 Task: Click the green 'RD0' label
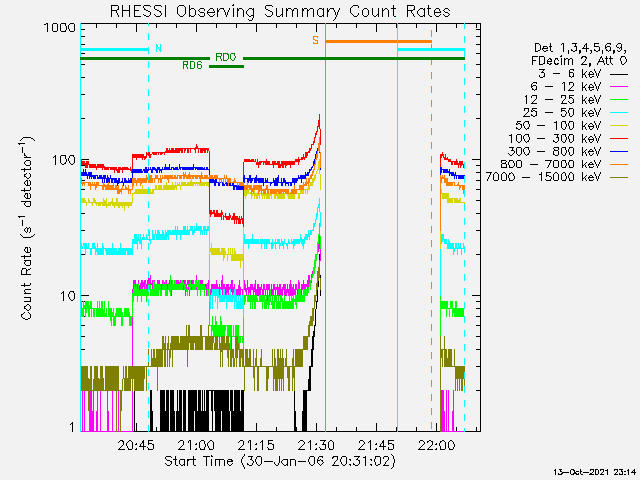pos(226,57)
